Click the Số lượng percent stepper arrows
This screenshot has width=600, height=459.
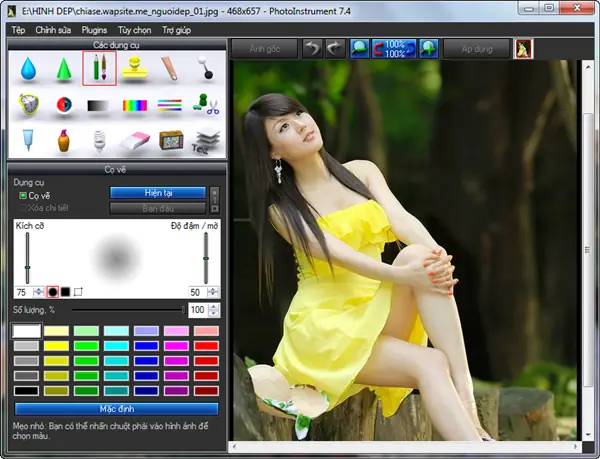click(x=214, y=310)
